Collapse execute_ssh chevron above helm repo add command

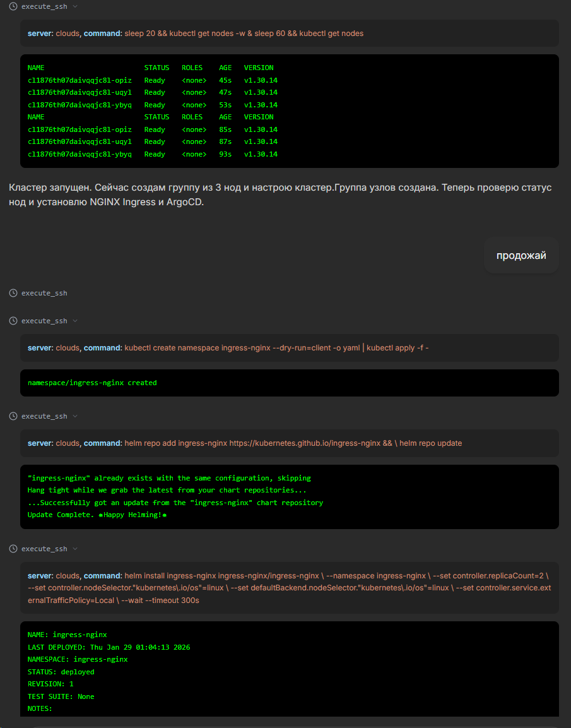pyautogui.click(x=75, y=416)
